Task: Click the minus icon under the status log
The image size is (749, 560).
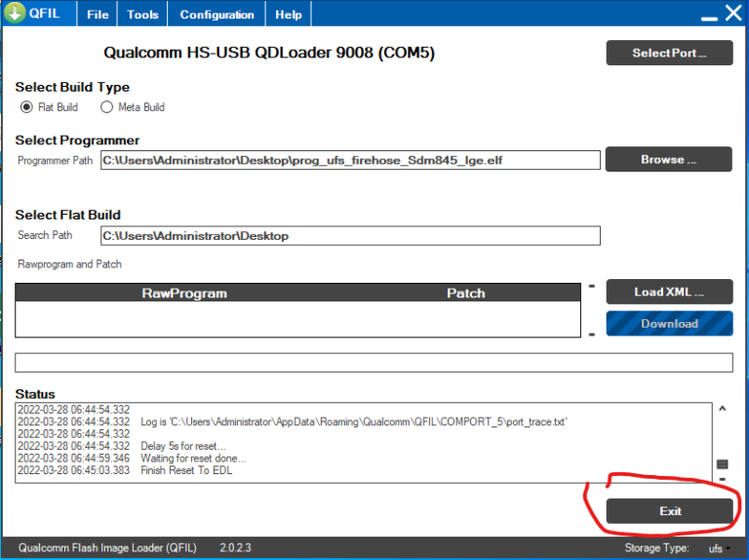Action: [722, 479]
